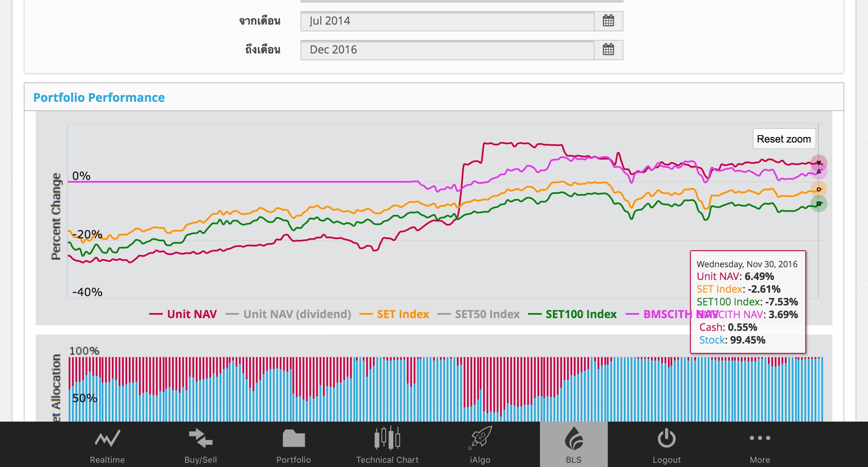This screenshot has width=868, height=467.
Task: Open calendar picker for Dec 2016 field
Action: (x=608, y=50)
